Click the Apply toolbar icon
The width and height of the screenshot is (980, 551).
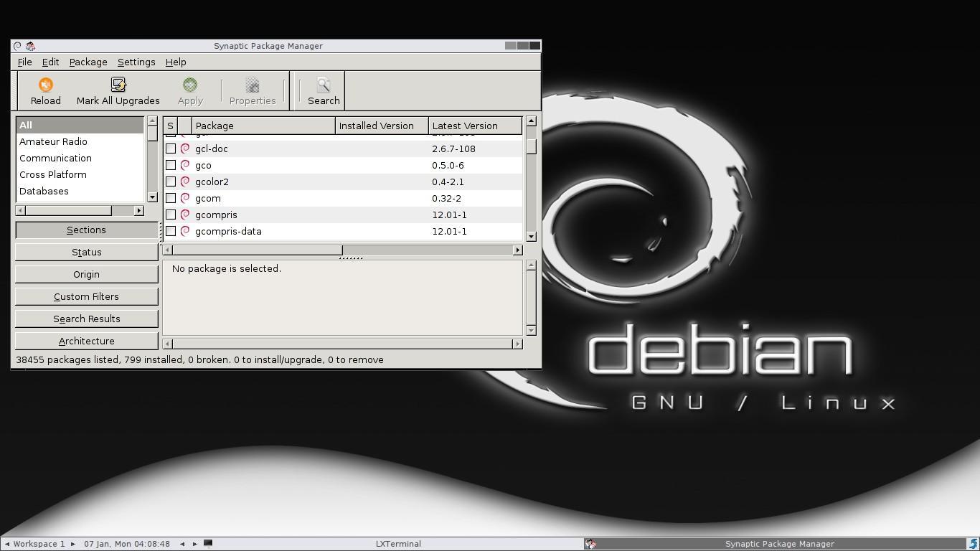tap(190, 85)
